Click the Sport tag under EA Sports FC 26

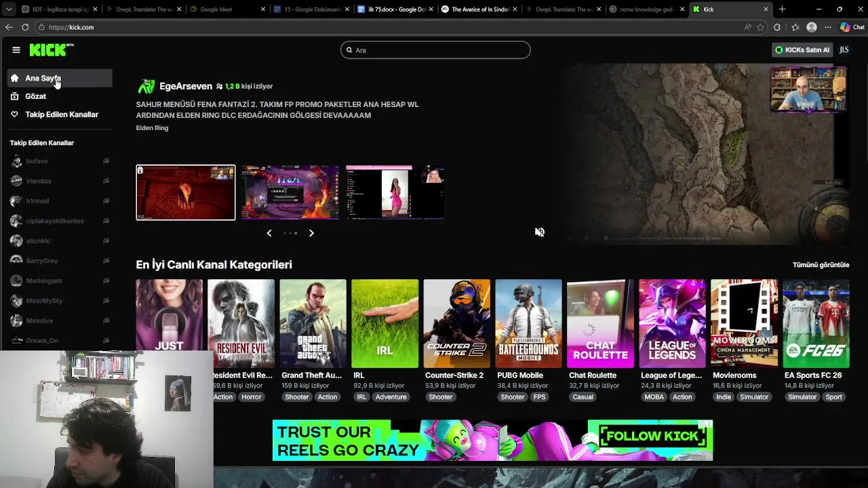tap(833, 397)
